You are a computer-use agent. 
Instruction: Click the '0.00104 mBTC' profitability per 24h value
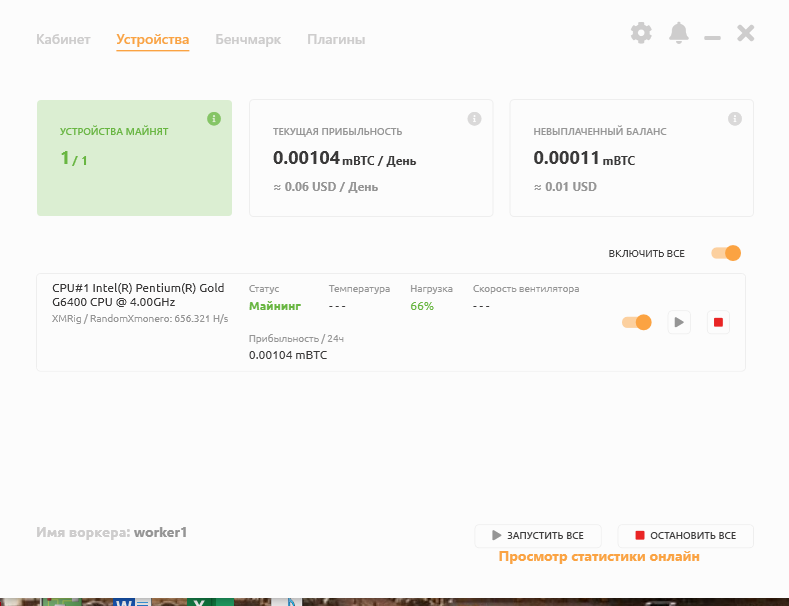pos(288,355)
